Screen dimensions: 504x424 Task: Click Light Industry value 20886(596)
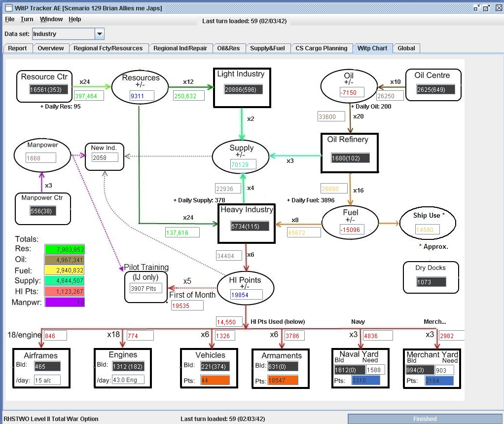click(243, 89)
